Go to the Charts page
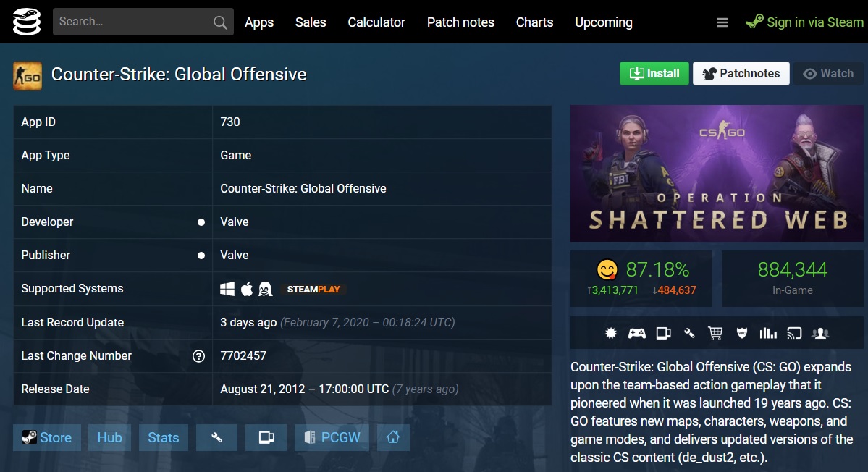The height and width of the screenshot is (472, 868). coord(534,22)
